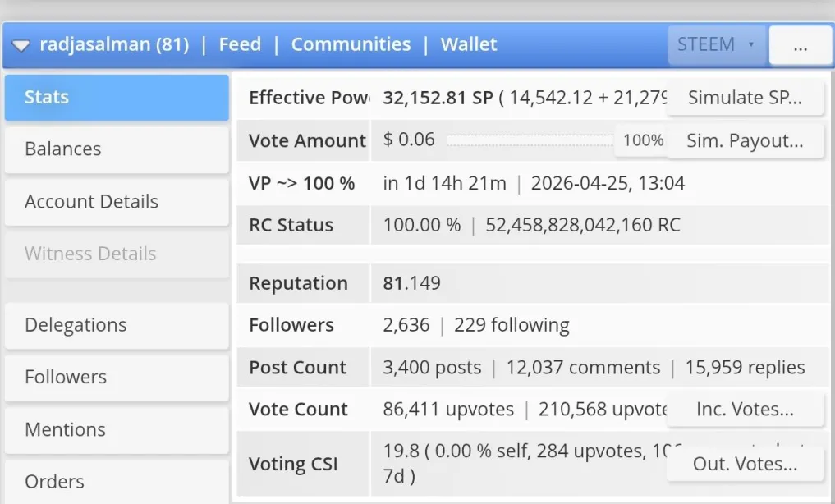Click the vote amount percentage slider bar
The width and height of the screenshot is (835, 504).
pos(530,140)
